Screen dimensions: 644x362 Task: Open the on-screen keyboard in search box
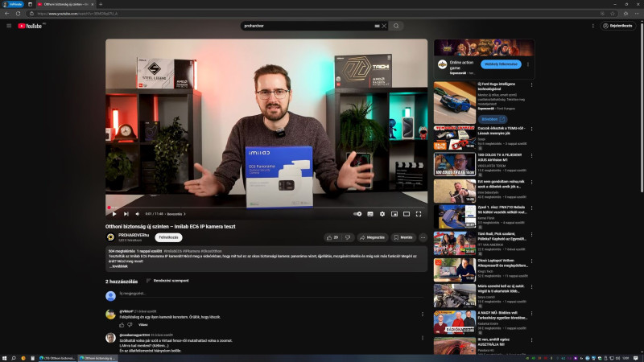point(377,26)
